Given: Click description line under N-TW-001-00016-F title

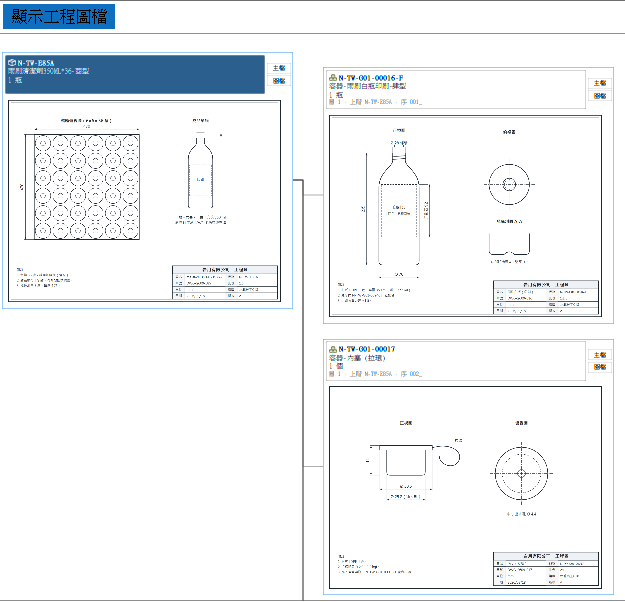Looking at the screenshot, I should pos(367,86).
